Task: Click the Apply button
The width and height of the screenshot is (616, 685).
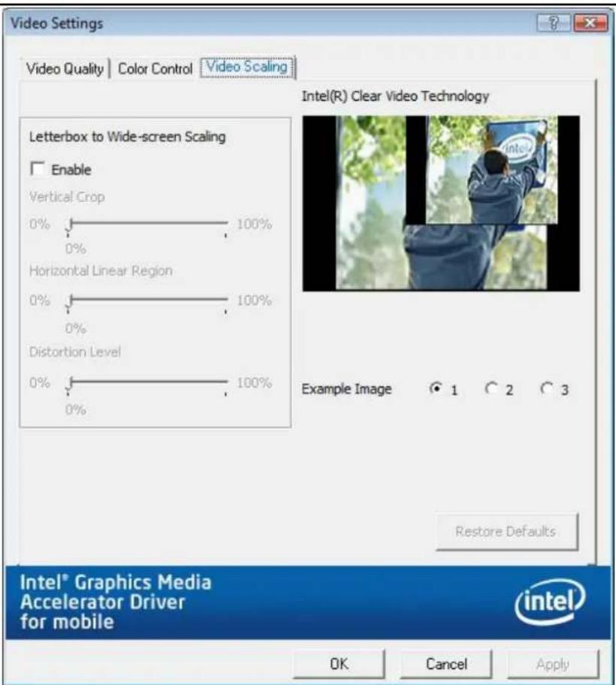Action: click(x=553, y=664)
